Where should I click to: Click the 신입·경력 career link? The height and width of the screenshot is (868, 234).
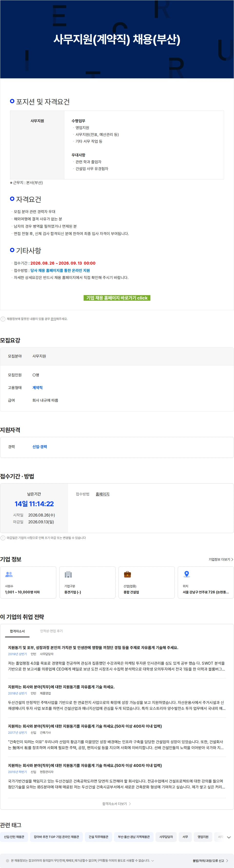pyautogui.click(x=40, y=446)
